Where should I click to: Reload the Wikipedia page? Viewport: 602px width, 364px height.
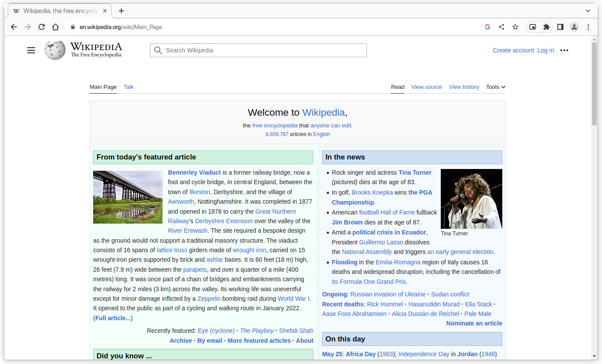[42, 27]
